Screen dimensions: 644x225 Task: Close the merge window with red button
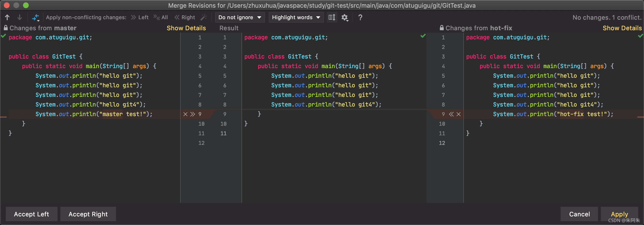[x=7, y=5]
